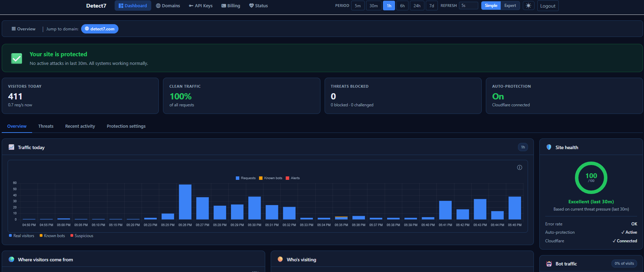Open the Status page

258,6
